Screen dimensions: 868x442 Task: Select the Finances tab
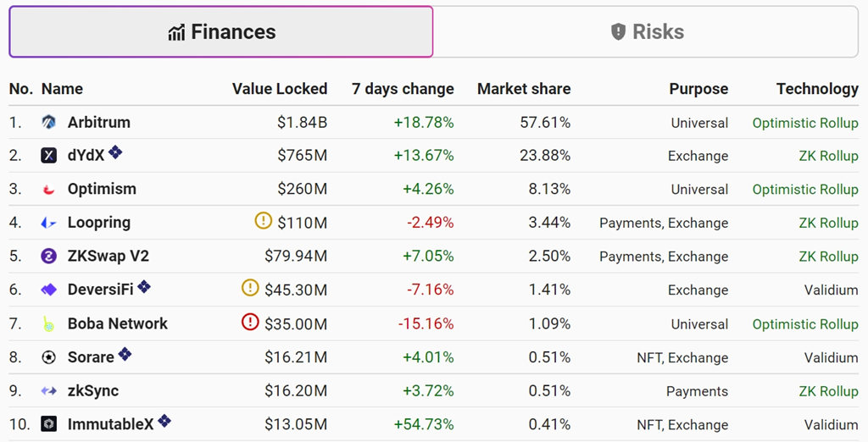tap(221, 31)
